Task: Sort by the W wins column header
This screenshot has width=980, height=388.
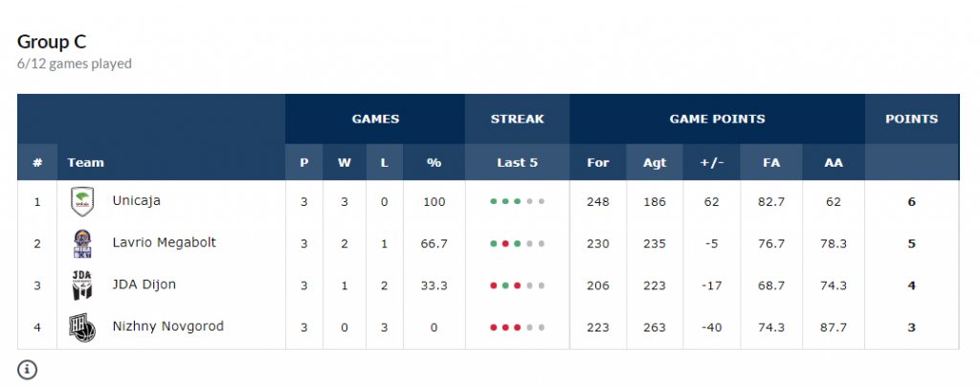Action: click(344, 163)
